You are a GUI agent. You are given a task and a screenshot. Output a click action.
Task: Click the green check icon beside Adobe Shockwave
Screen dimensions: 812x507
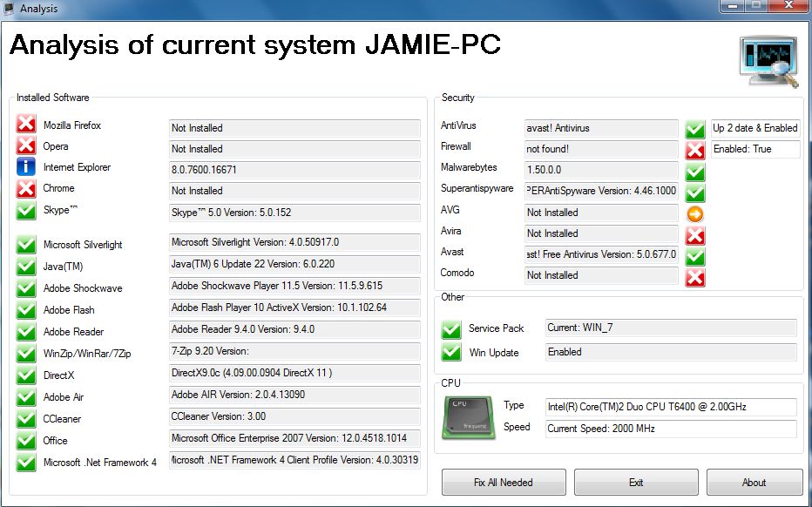26,288
